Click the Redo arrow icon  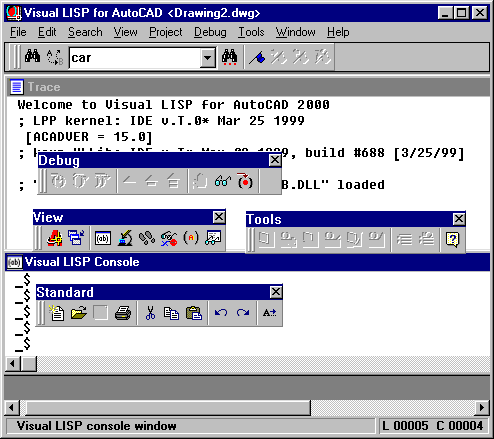pyautogui.click(x=243, y=313)
